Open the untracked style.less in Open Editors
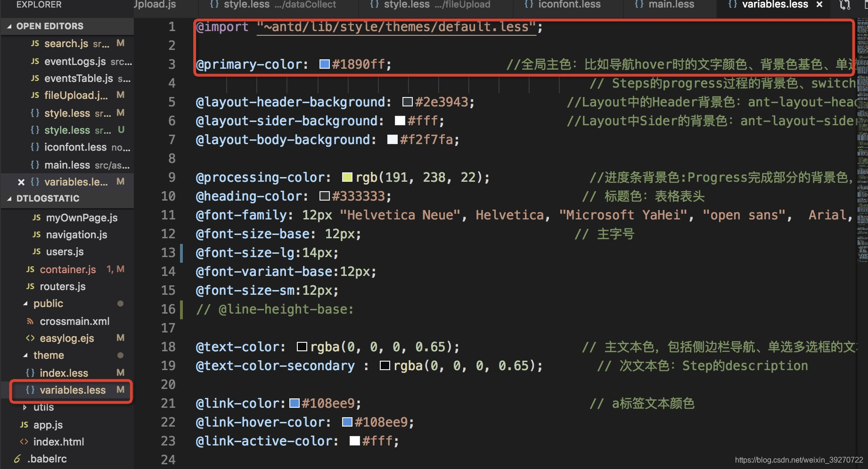 67,130
